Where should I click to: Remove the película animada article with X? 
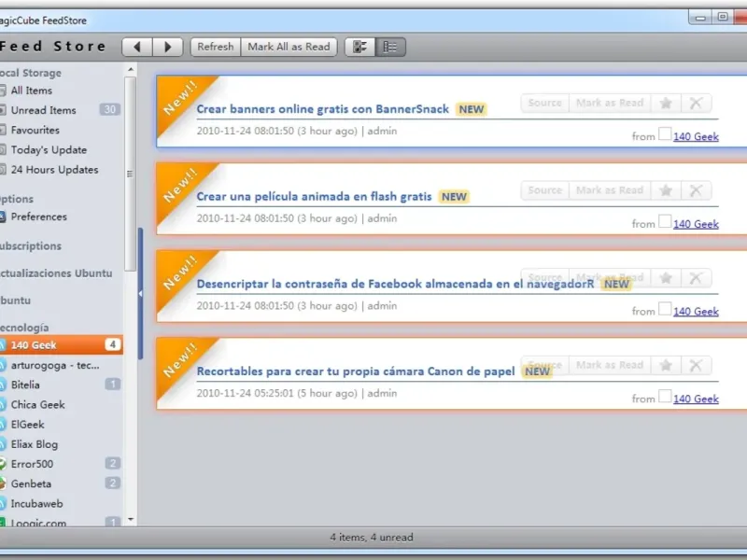tap(696, 190)
